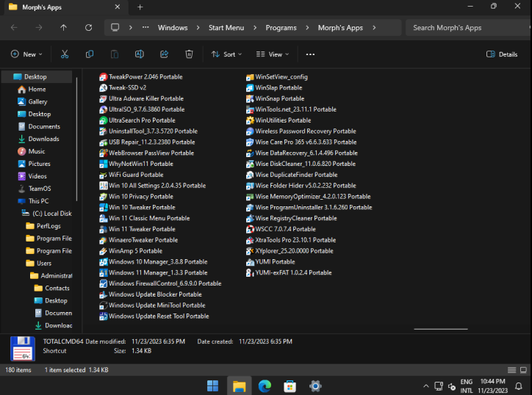Viewport: 532px width, 395px height.
Task: Select WhyNotWin11 Portable icon
Action: point(103,164)
